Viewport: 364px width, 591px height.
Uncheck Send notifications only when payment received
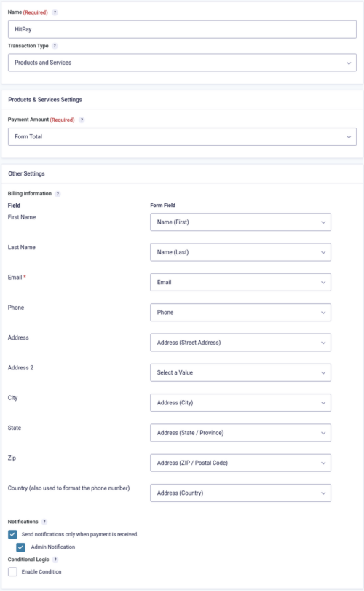click(13, 534)
